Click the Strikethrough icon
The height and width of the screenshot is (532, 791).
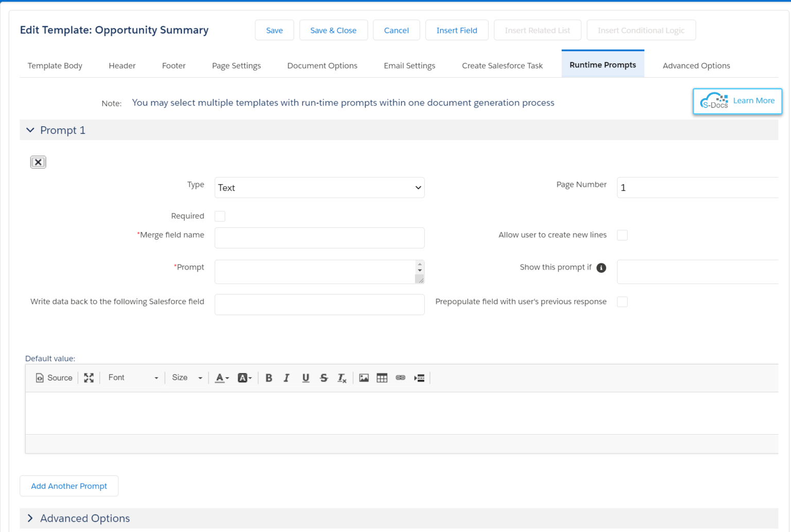[x=324, y=378]
